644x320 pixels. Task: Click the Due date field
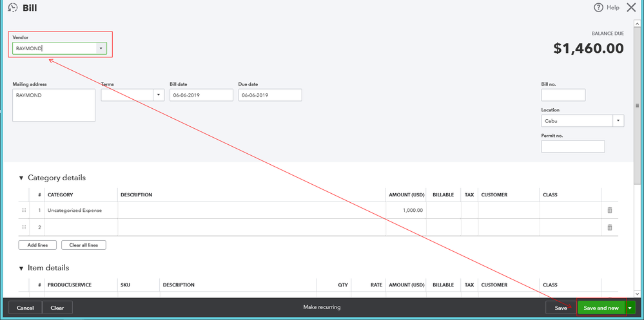click(x=270, y=95)
